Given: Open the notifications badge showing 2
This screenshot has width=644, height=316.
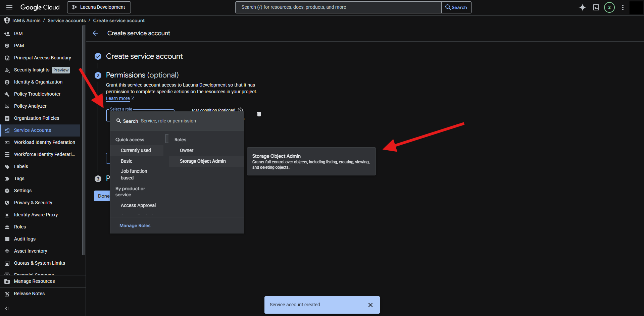Looking at the screenshot, I should [609, 7].
